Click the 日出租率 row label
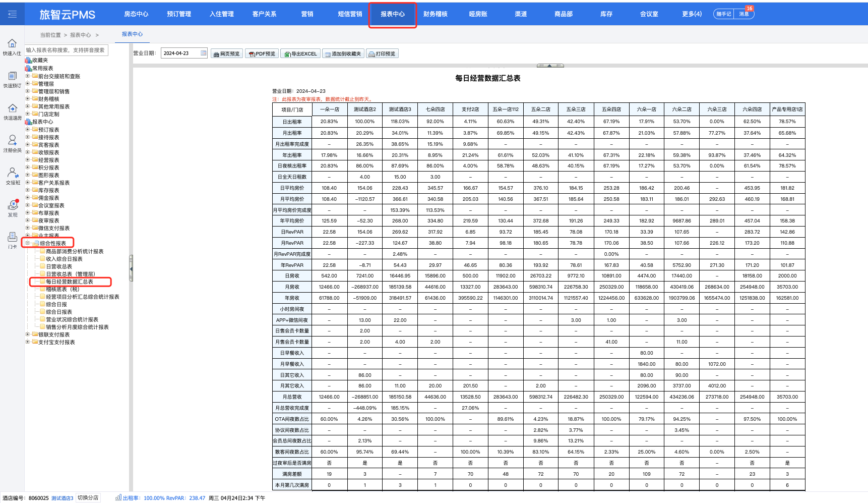The height and width of the screenshot is (503, 868). [292, 122]
